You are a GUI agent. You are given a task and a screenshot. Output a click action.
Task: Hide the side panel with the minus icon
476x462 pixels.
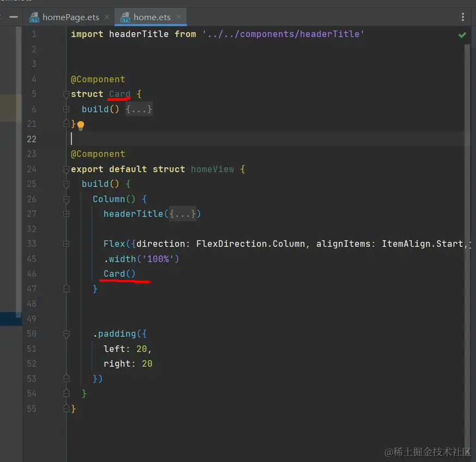pos(14,17)
